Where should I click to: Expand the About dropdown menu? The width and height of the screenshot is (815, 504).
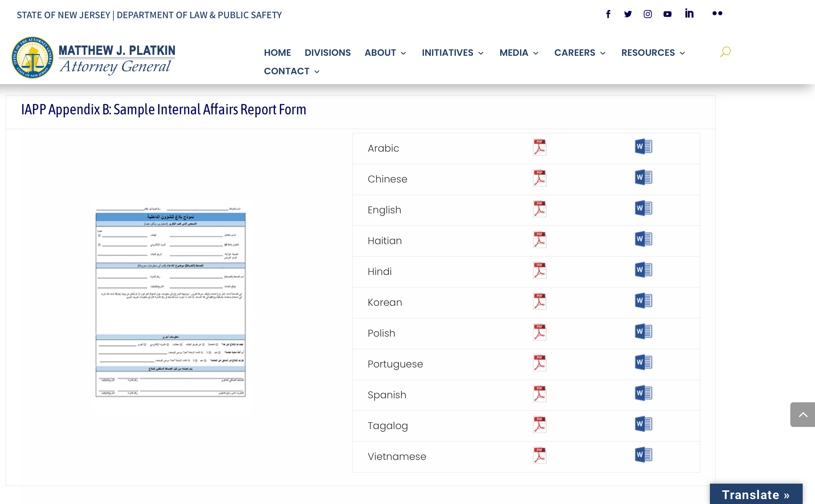coord(385,53)
